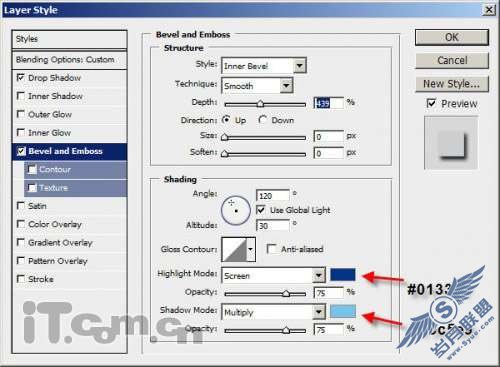Toggle the Use Global Light checkbox
Screen dimensions: 500x367
coord(260,210)
